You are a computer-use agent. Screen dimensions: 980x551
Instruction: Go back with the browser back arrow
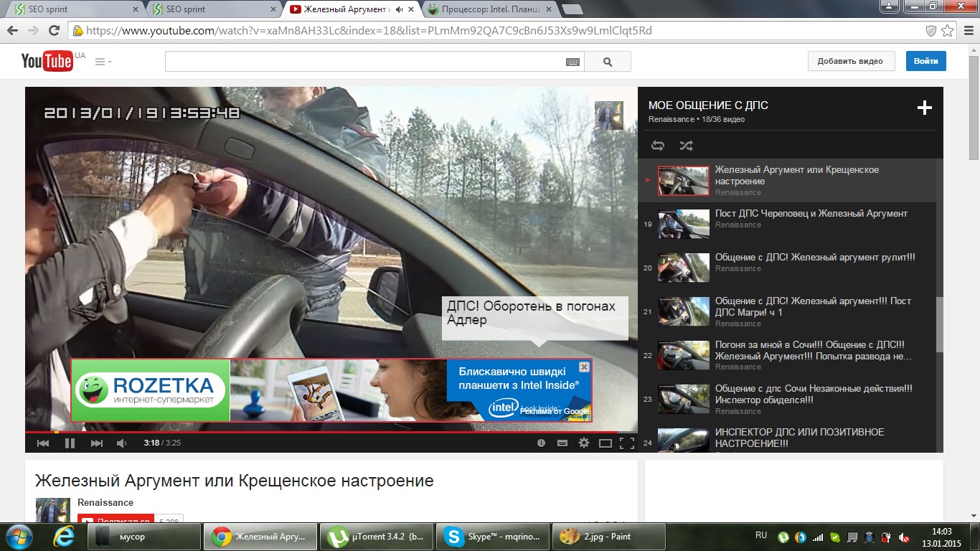pos(12,31)
